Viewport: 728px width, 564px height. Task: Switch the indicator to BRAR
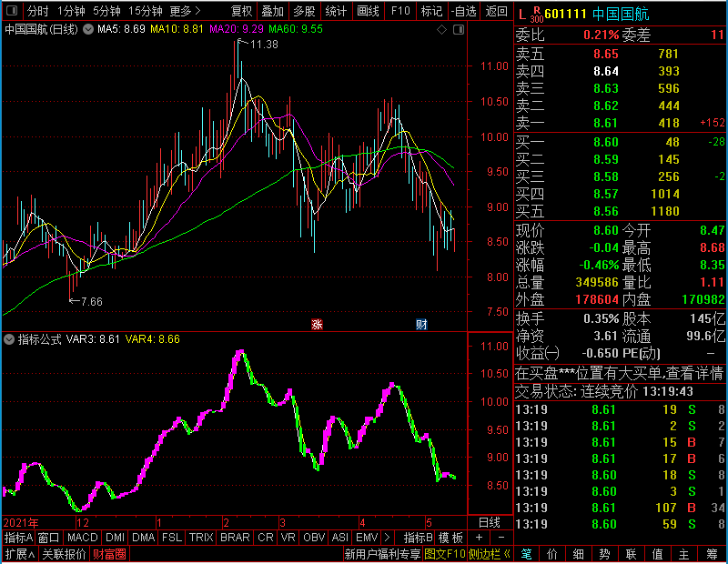pos(235,538)
